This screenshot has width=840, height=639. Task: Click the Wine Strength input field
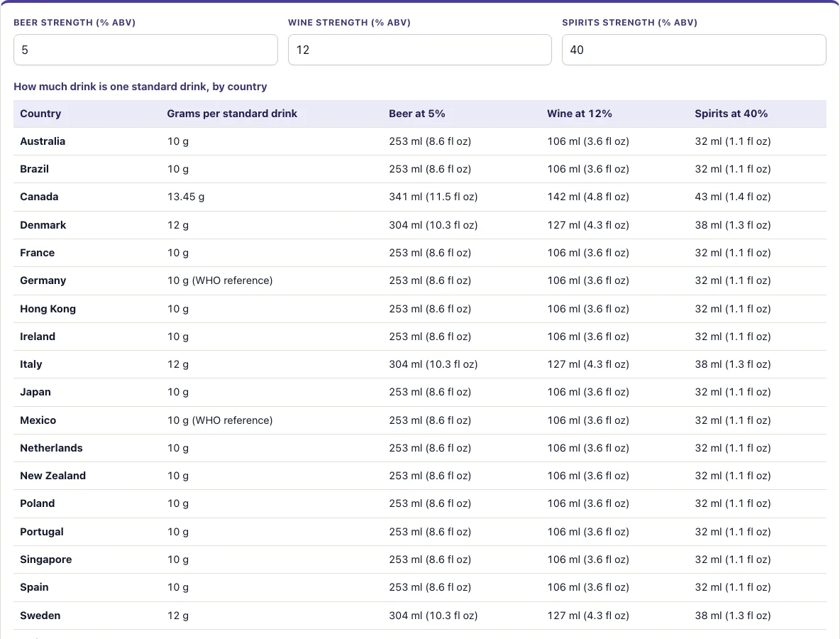pyautogui.click(x=420, y=50)
